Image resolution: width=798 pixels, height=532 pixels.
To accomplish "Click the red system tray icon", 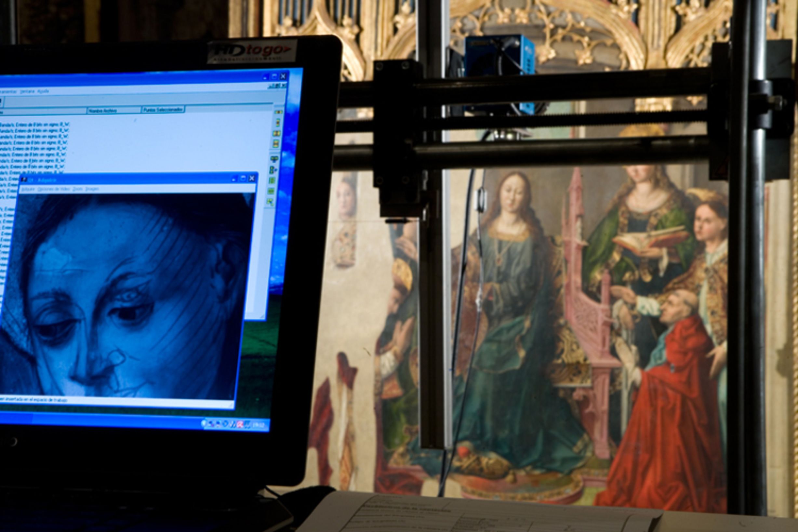I will [240, 425].
